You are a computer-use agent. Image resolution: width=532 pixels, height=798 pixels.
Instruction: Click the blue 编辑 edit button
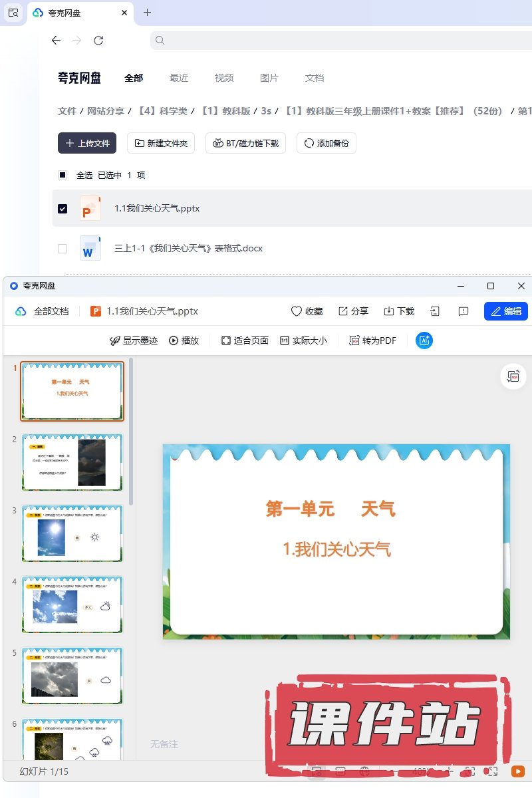505,311
